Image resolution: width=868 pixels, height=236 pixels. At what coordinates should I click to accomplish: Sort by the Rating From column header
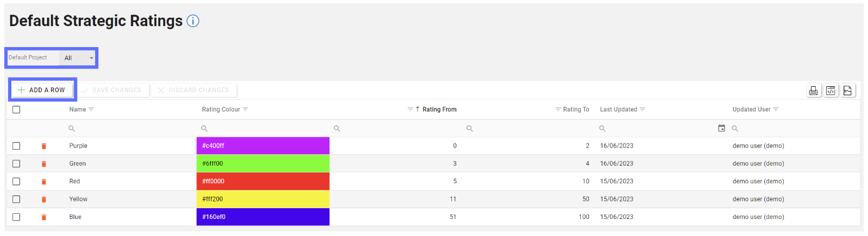point(439,109)
